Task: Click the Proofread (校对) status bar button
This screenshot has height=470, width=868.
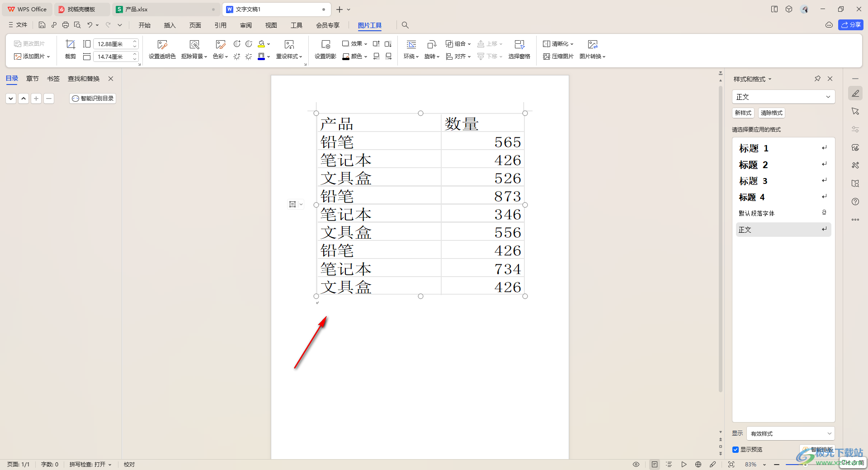Action: coord(129,464)
